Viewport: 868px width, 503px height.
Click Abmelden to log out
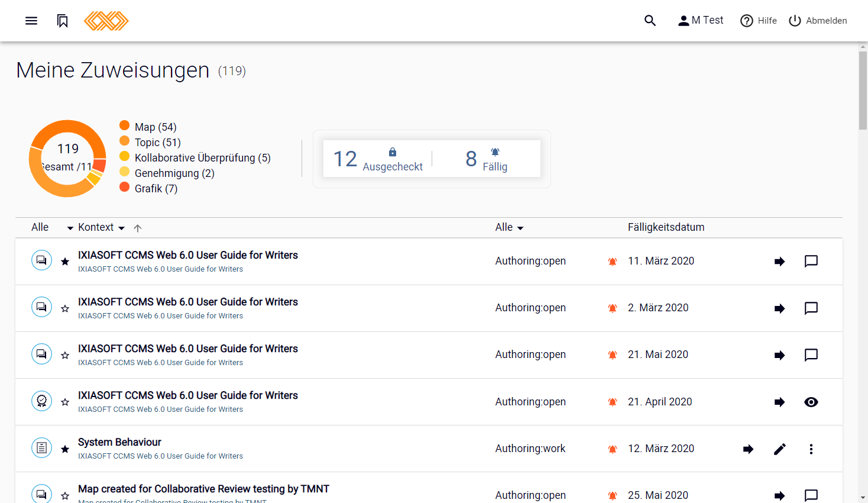[x=818, y=21]
